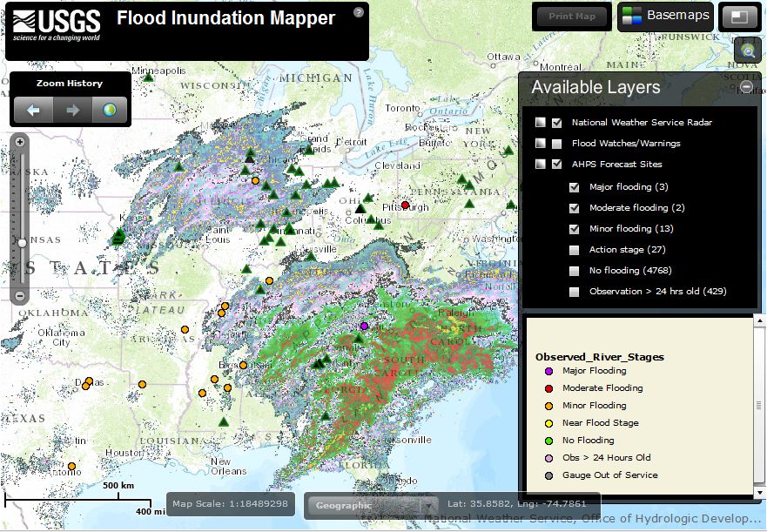The image size is (767, 532).
Task: Toggle the overview map window icon
Action: coord(740,17)
